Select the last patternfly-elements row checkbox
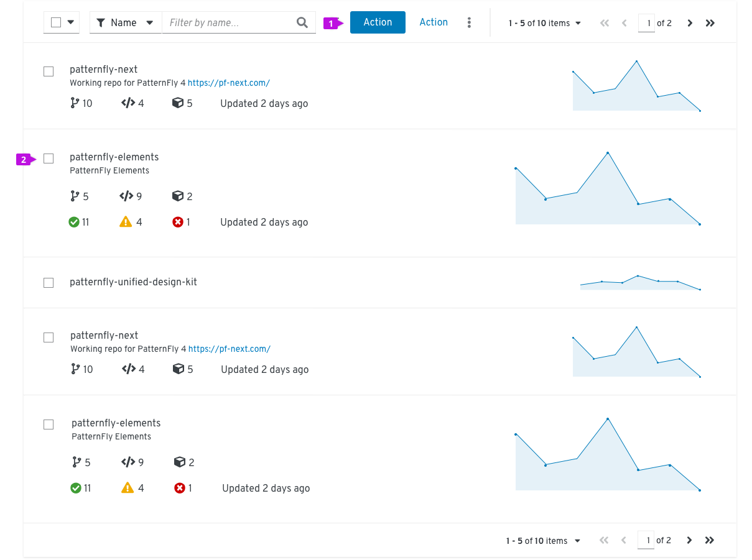Image resolution: width=752 pixels, height=560 pixels. [49, 425]
